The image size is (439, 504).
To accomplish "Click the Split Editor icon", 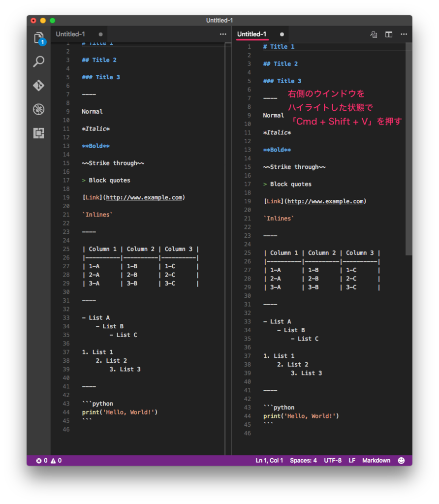I will (389, 34).
